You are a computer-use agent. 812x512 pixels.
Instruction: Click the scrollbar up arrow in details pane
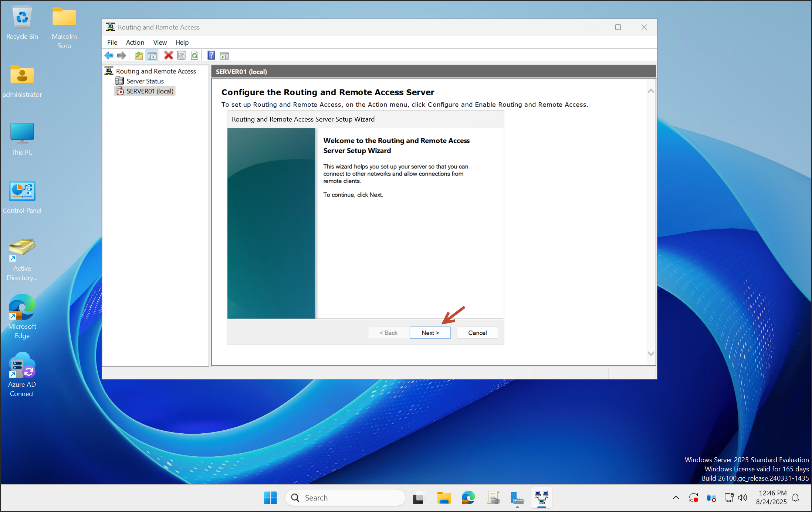pos(651,91)
